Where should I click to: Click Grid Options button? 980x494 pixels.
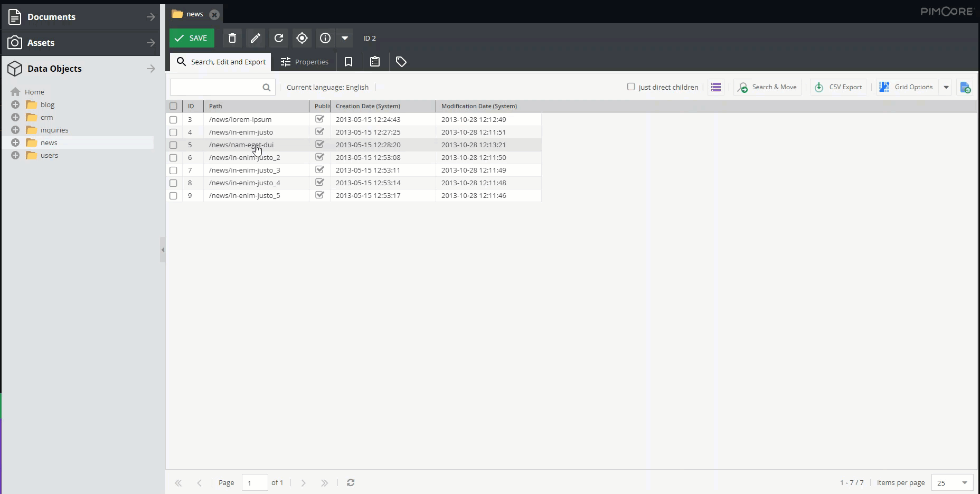click(908, 87)
